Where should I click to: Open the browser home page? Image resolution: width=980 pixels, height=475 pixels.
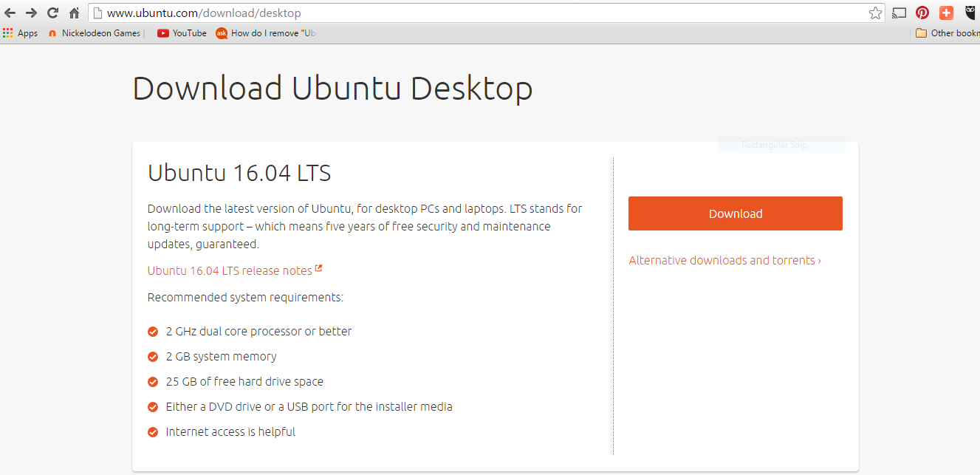pos(74,13)
